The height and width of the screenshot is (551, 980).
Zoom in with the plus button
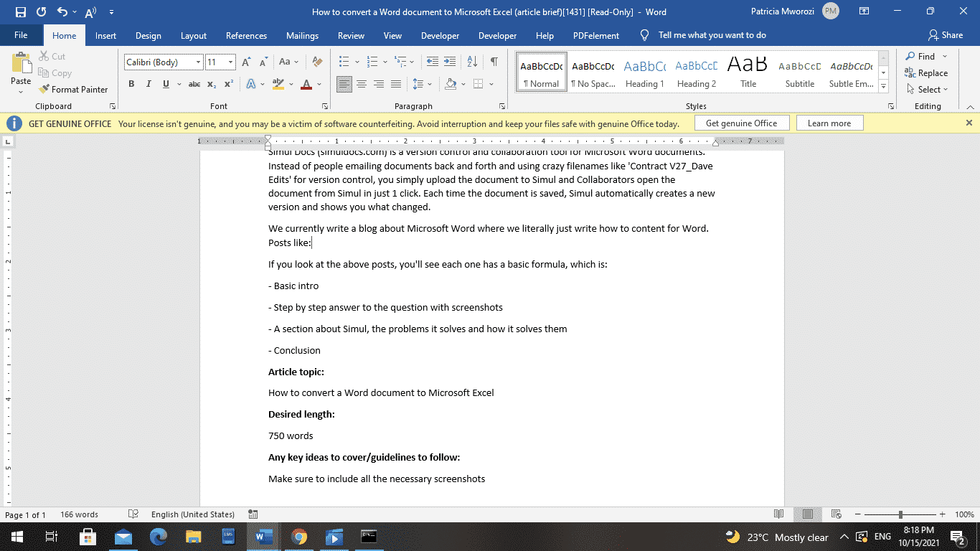pyautogui.click(x=942, y=514)
